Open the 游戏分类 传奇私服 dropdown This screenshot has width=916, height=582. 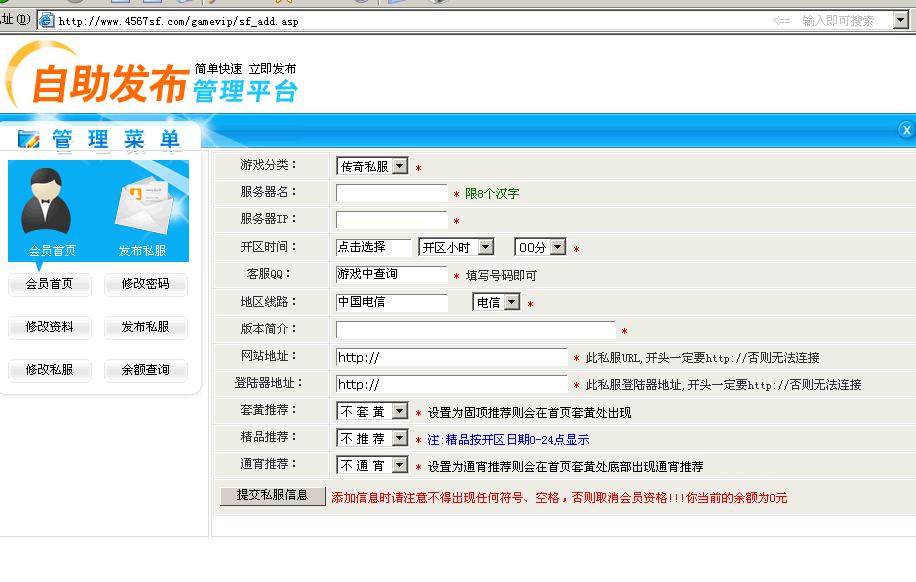[x=372, y=166]
